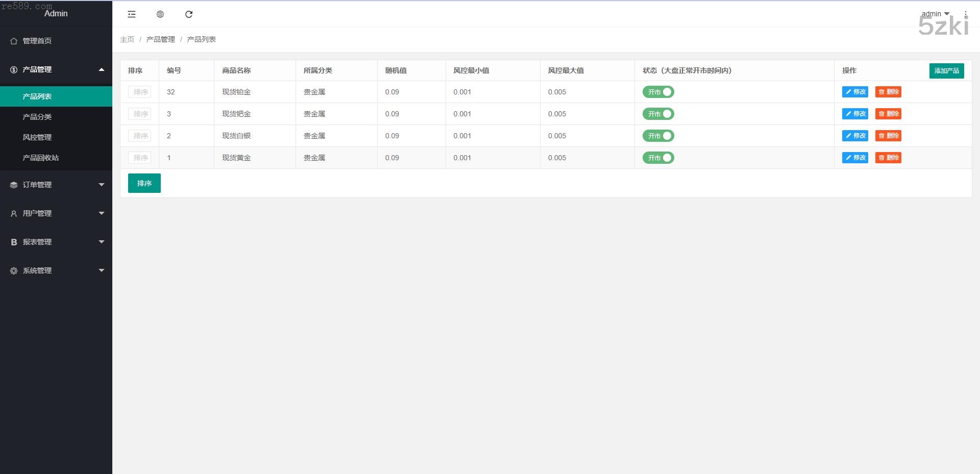This screenshot has height=474, width=980.
Task: Click the layers icon beside 订单管理
Action: click(x=14, y=185)
